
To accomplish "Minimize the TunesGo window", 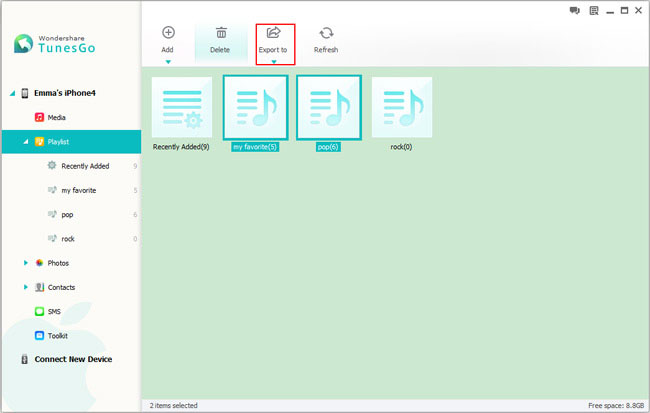I will [610, 12].
